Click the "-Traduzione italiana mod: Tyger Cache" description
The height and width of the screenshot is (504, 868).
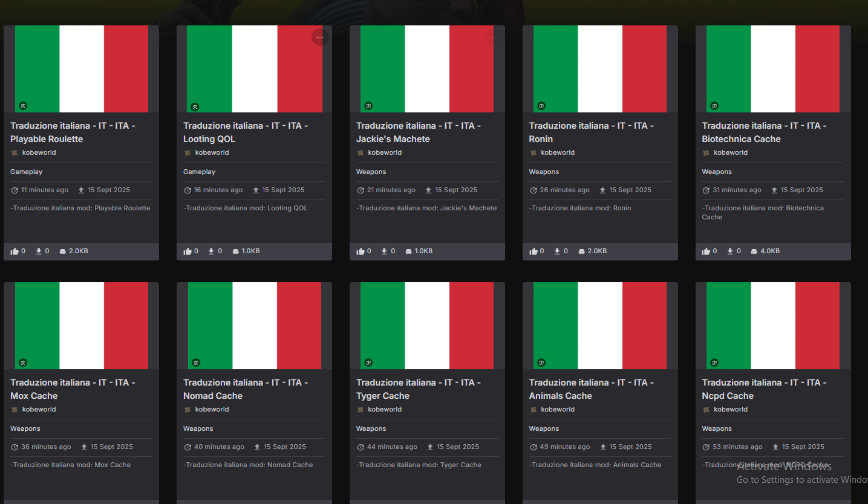pyautogui.click(x=419, y=465)
